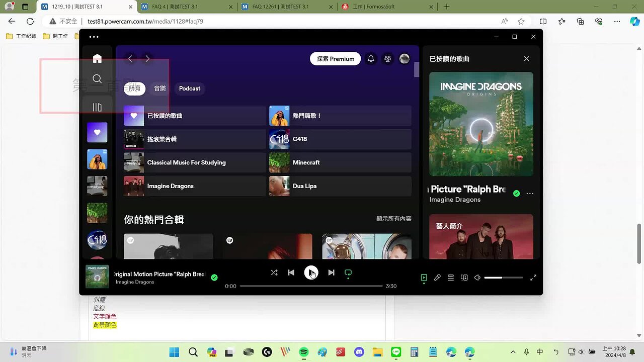Open the 搖滾樂合輯 shortcut card

(x=195, y=139)
